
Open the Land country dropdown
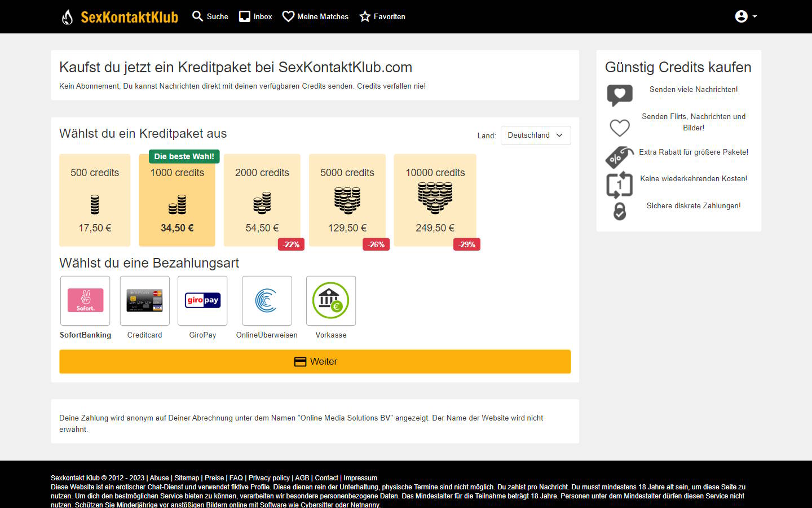(x=535, y=135)
